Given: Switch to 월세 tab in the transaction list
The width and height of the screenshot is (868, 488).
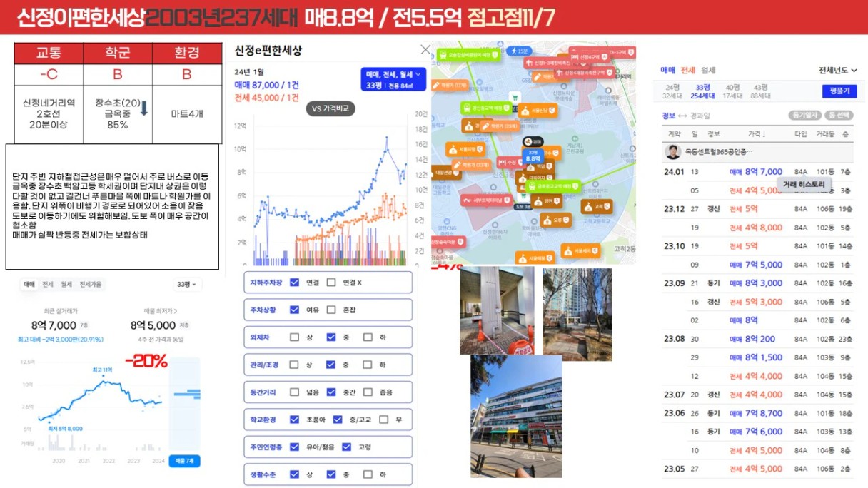Looking at the screenshot, I should pyautogui.click(x=707, y=71).
